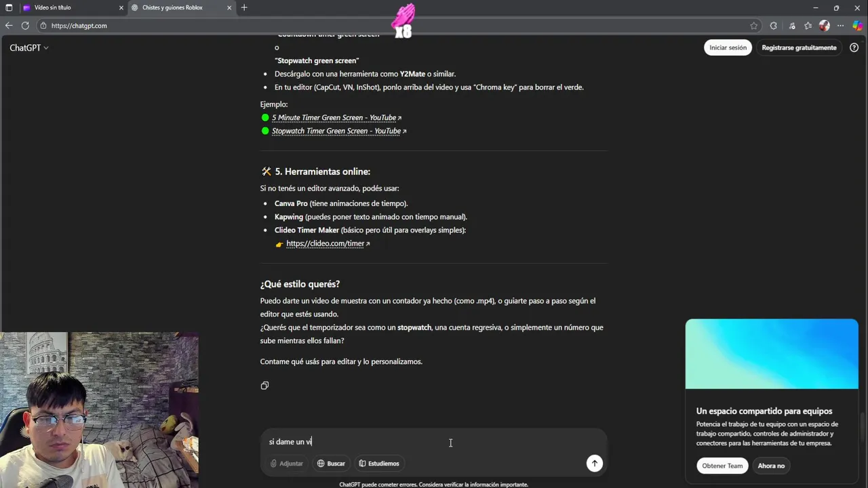Click the browser back arrow

click(9, 26)
